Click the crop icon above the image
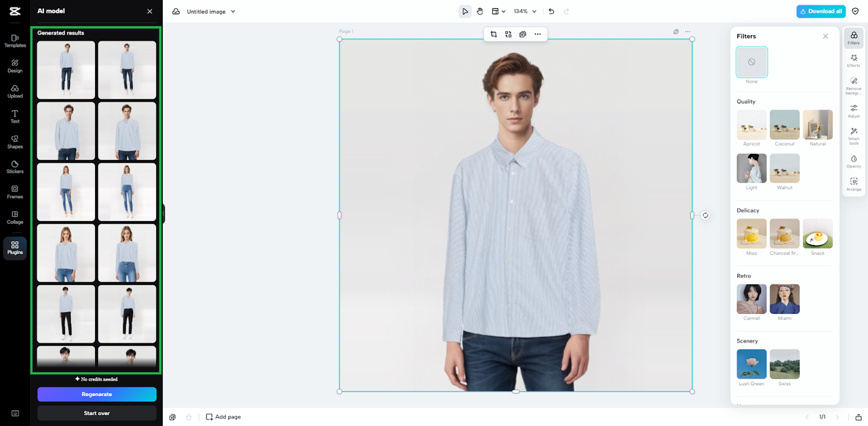The height and width of the screenshot is (426, 868). tap(494, 34)
